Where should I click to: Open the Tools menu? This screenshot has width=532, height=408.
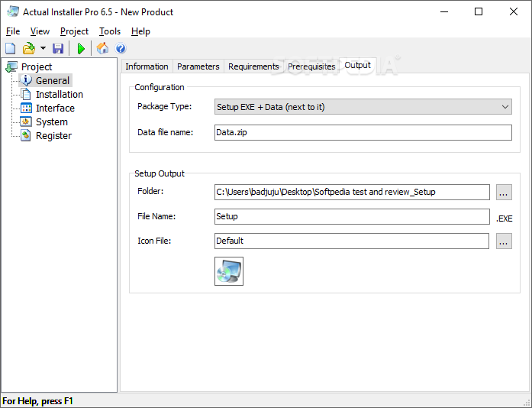[110, 31]
